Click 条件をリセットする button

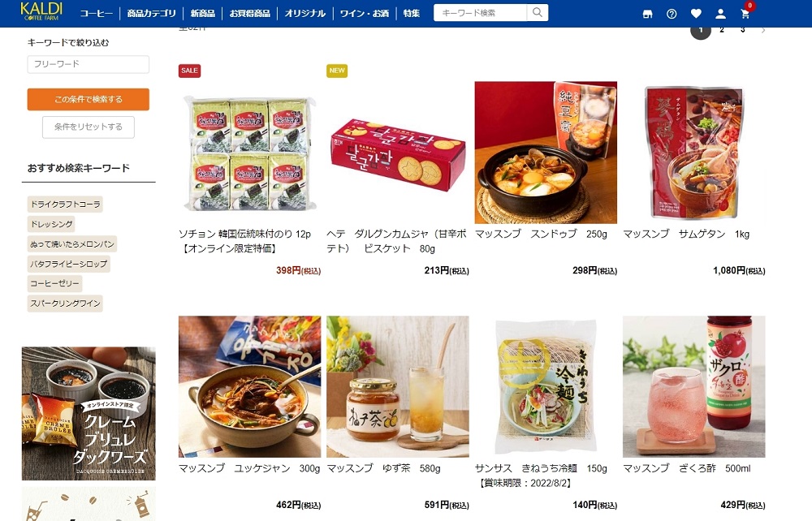[88, 127]
